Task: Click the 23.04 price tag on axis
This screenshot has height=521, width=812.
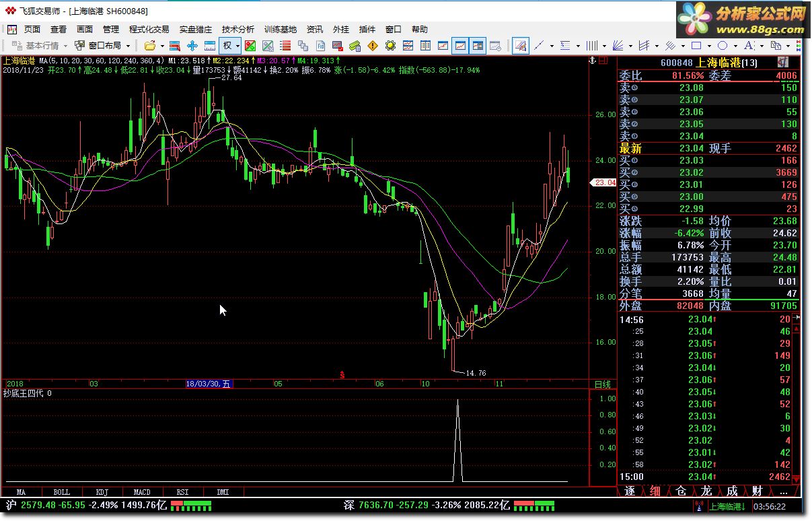Action: 603,182
